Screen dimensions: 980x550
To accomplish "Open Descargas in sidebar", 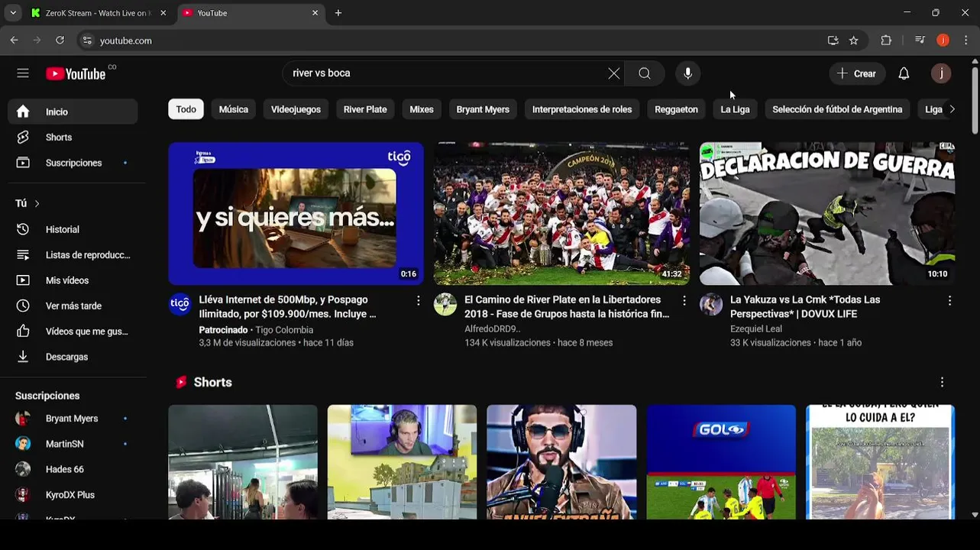I will [73, 357].
